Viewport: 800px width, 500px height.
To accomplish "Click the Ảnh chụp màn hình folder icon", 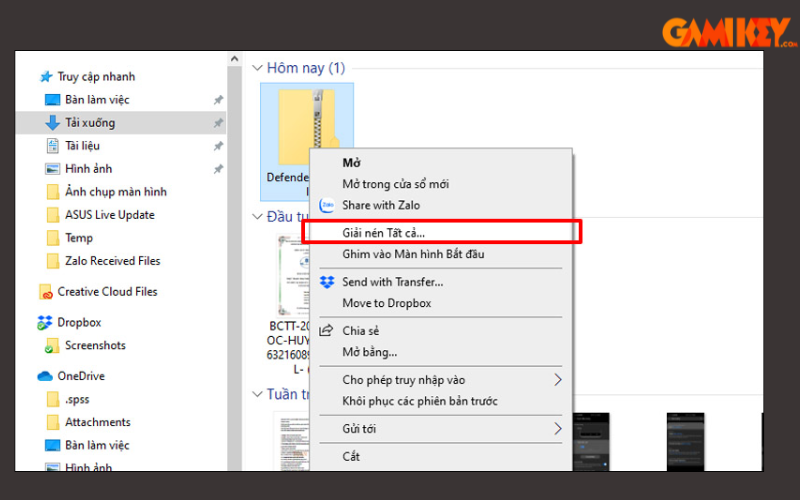I will (53, 192).
